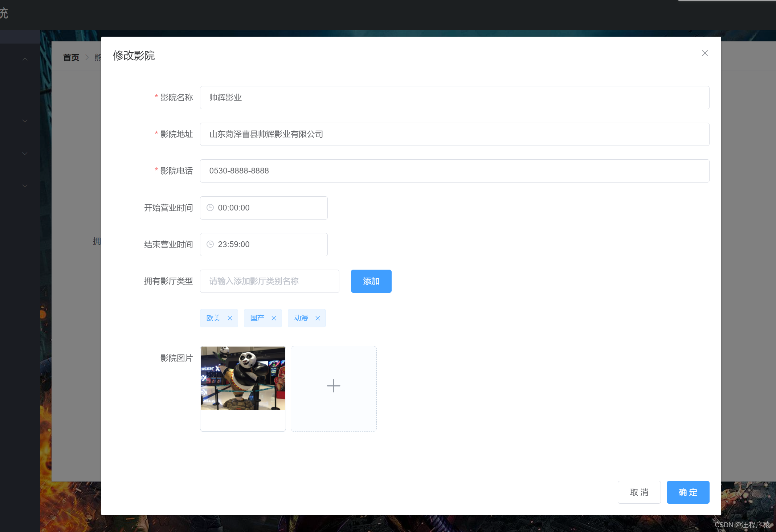Open the clock icon in 结束营业时间 field
Screen dimensions: 776x532
coord(210,244)
